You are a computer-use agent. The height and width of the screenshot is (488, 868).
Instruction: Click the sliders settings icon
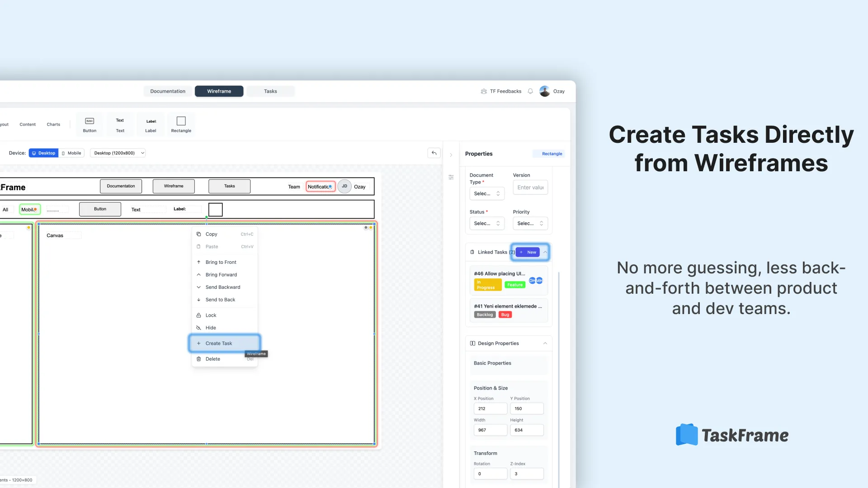tap(451, 177)
